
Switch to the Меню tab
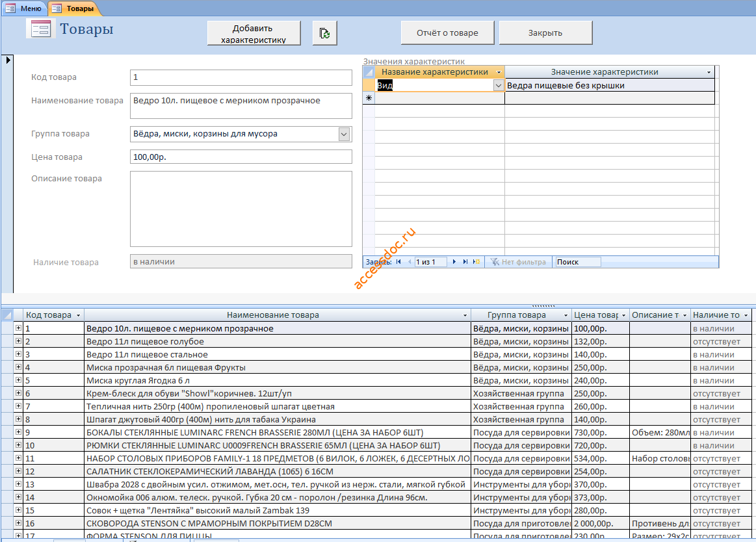pos(24,8)
